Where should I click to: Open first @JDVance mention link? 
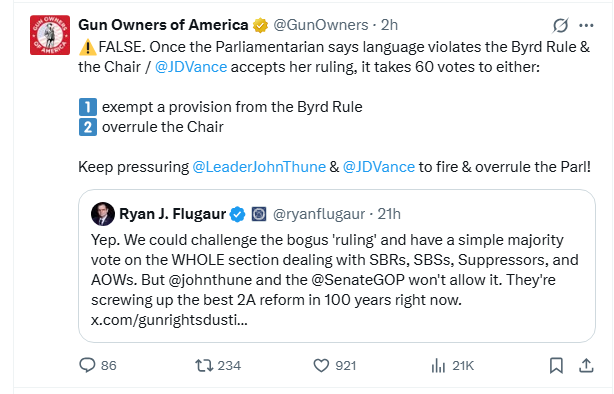(x=191, y=67)
